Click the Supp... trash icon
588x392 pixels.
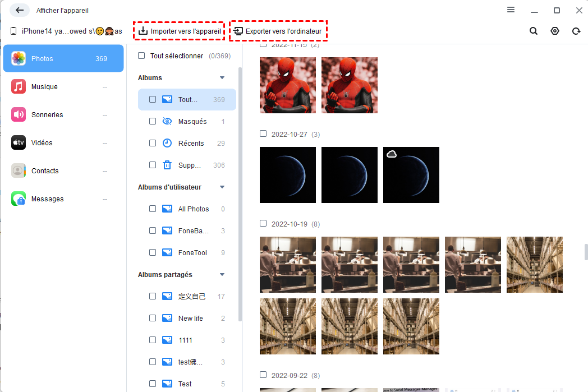pyautogui.click(x=167, y=165)
